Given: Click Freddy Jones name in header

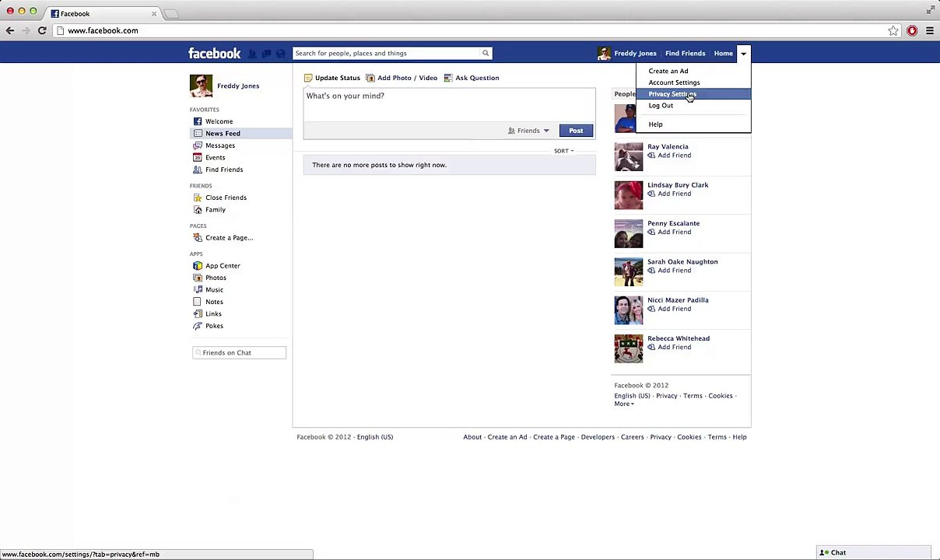Looking at the screenshot, I should coord(635,54).
